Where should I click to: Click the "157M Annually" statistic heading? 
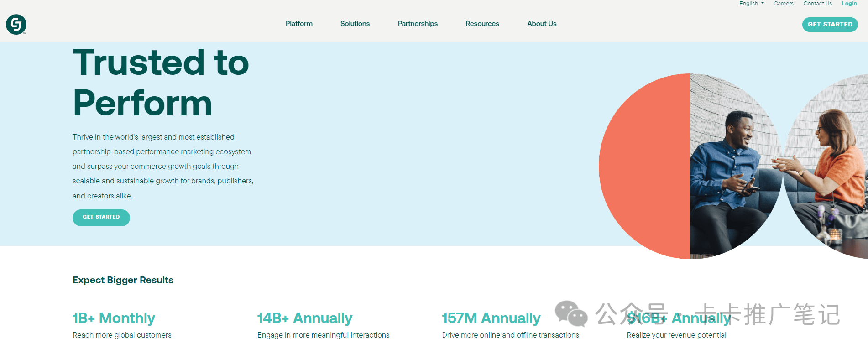tap(491, 318)
